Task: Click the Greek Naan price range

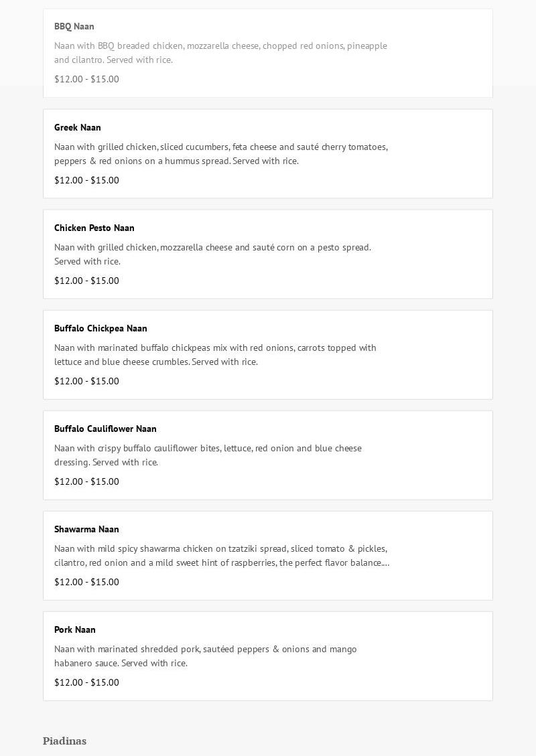Action: point(86,180)
